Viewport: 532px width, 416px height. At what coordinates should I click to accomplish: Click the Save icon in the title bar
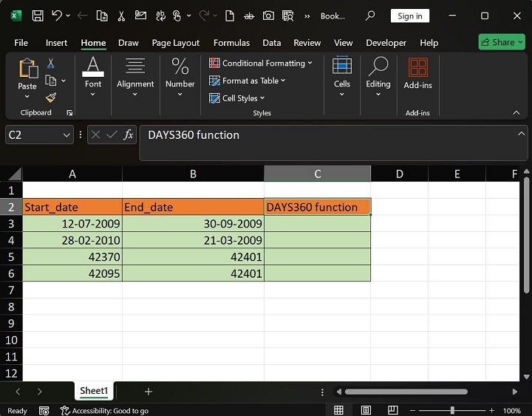click(37, 16)
